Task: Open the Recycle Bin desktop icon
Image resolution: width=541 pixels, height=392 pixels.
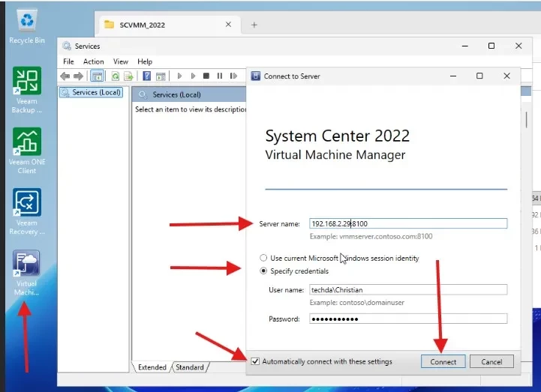Action: [x=27, y=26]
